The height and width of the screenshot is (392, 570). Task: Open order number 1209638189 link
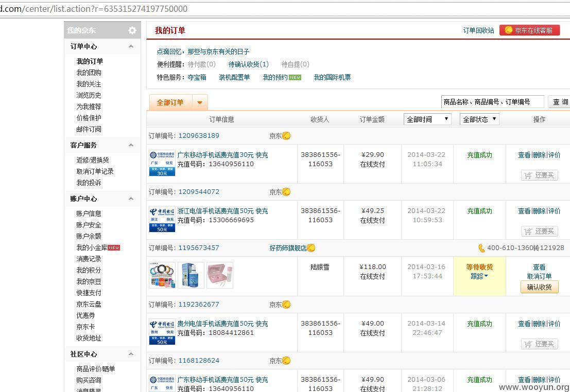pos(199,135)
